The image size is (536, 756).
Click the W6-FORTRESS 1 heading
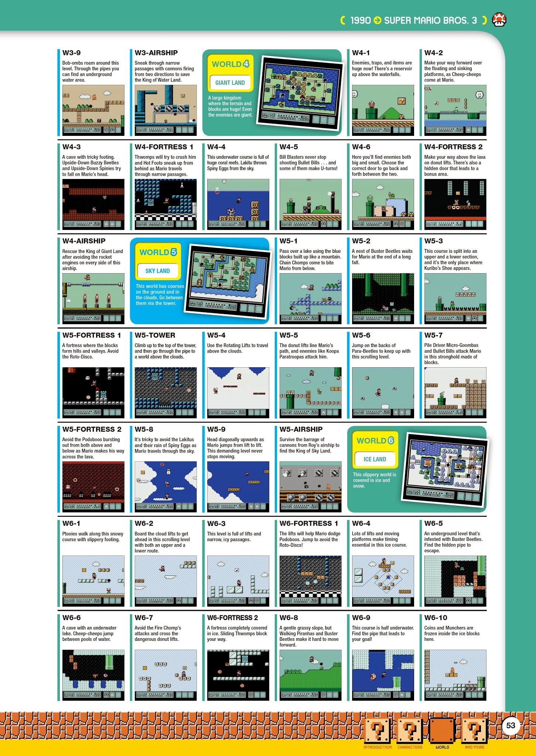point(309,523)
